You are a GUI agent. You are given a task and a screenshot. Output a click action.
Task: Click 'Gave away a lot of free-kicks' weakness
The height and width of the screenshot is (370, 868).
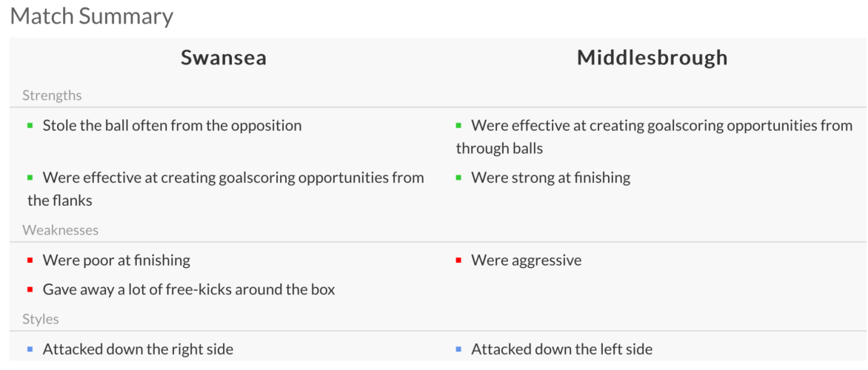[x=189, y=289]
